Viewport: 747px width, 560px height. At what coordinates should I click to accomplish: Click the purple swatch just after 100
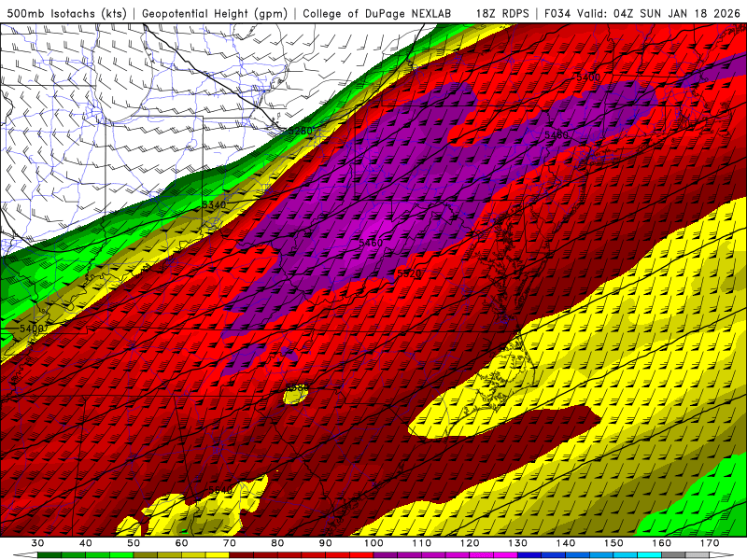[x=386, y=556]
